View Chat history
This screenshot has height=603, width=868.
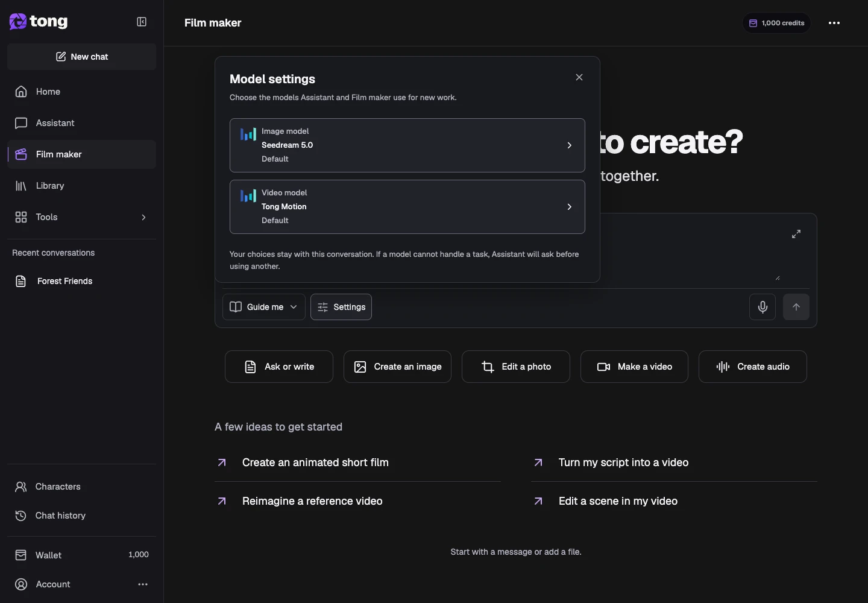pyautogui.click(x=82, y=516)
